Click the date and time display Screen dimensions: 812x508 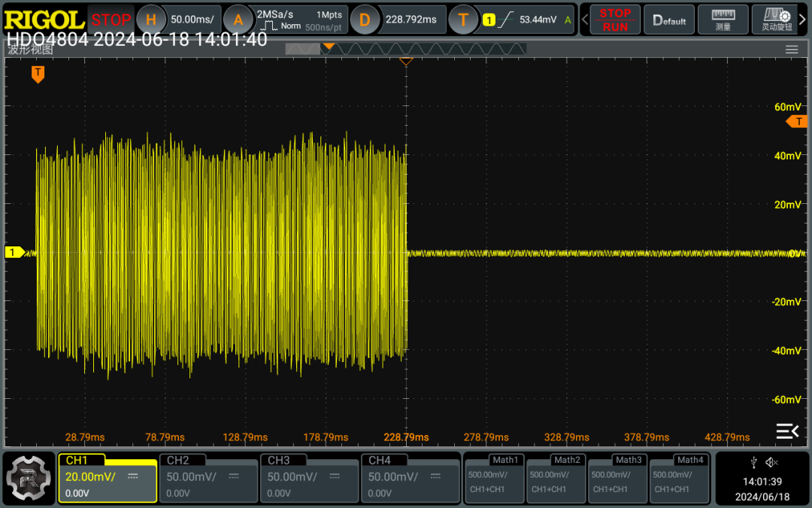(x=762, y=489)
